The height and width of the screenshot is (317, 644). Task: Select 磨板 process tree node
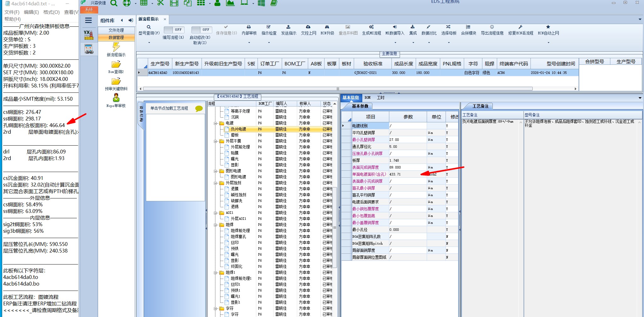[x=235, y=135]
